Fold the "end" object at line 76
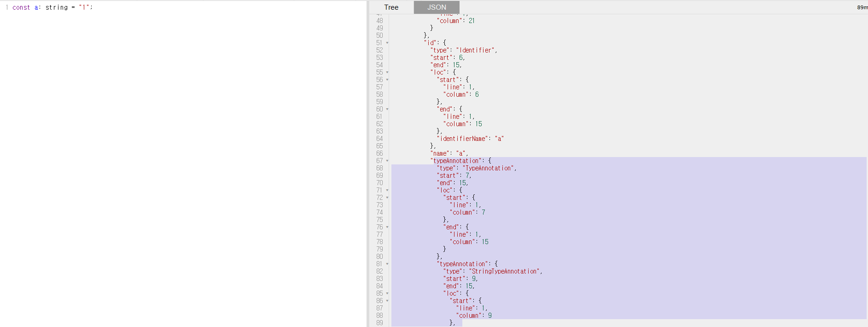868x327 pixels. click(387, 227)
